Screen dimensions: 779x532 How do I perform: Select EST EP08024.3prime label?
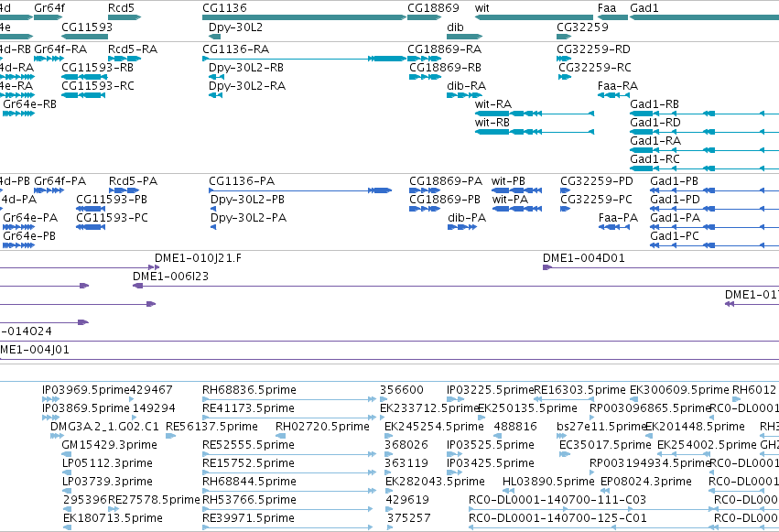coord(646,482)
